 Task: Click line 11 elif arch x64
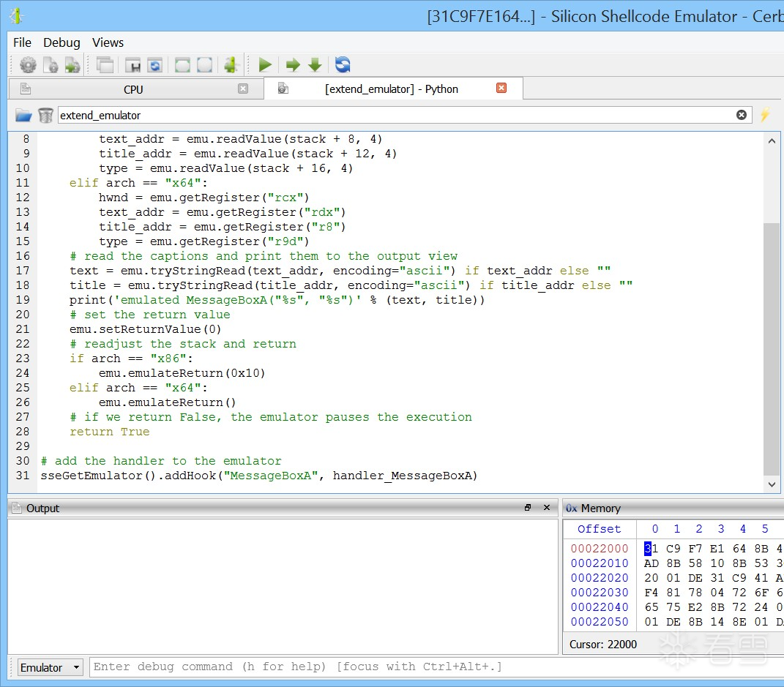pos(138,183)
